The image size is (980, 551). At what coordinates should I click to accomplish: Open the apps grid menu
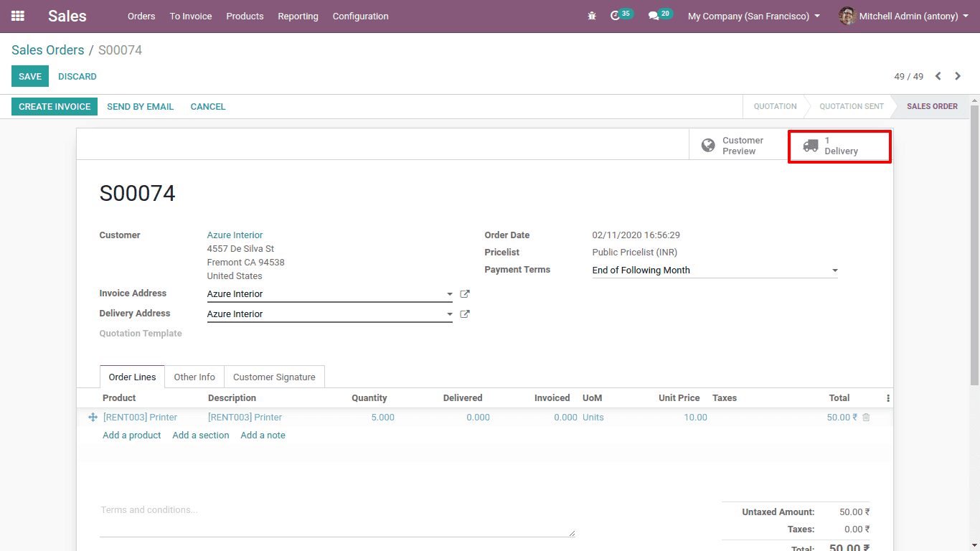18,16
